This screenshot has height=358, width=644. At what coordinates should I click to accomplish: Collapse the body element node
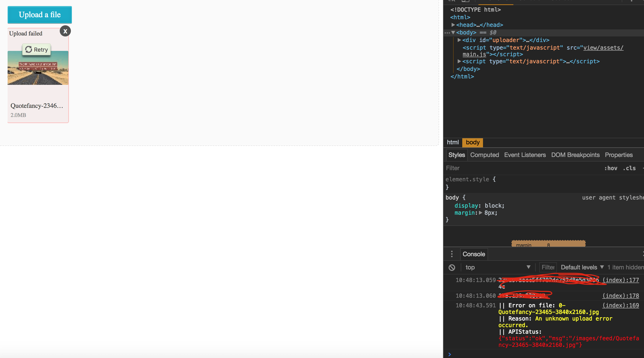pos(453,32)
